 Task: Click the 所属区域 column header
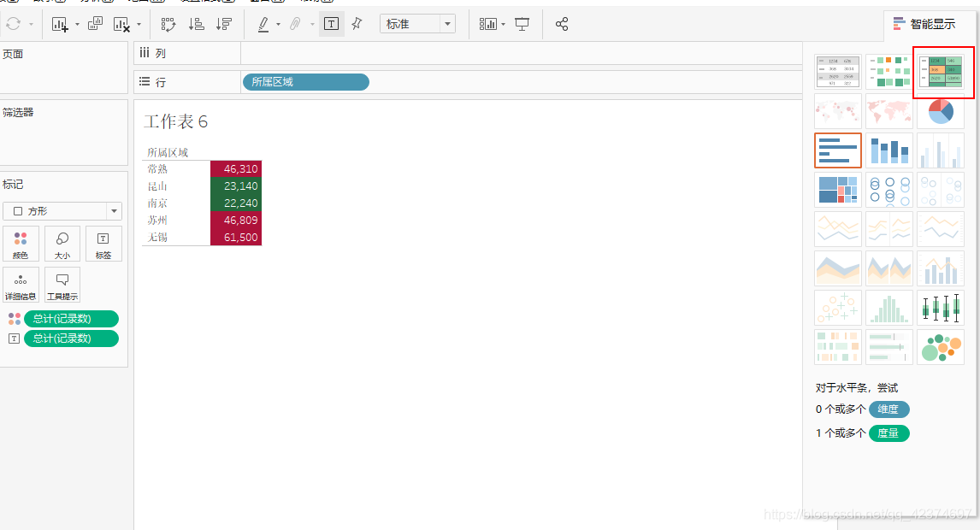click(168, 152)
